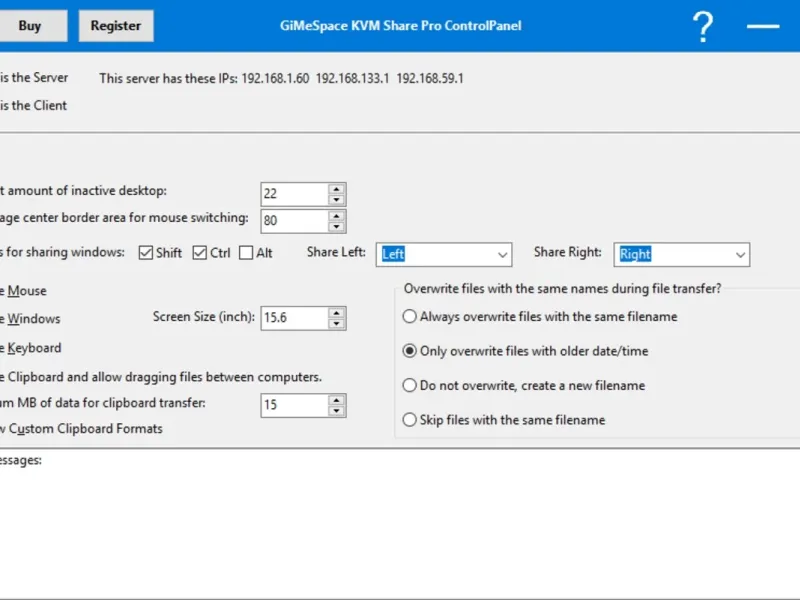Screen dimensions: 800x600
Task: Click the clipboard MB field showing 15
Action: click(294, 405)
